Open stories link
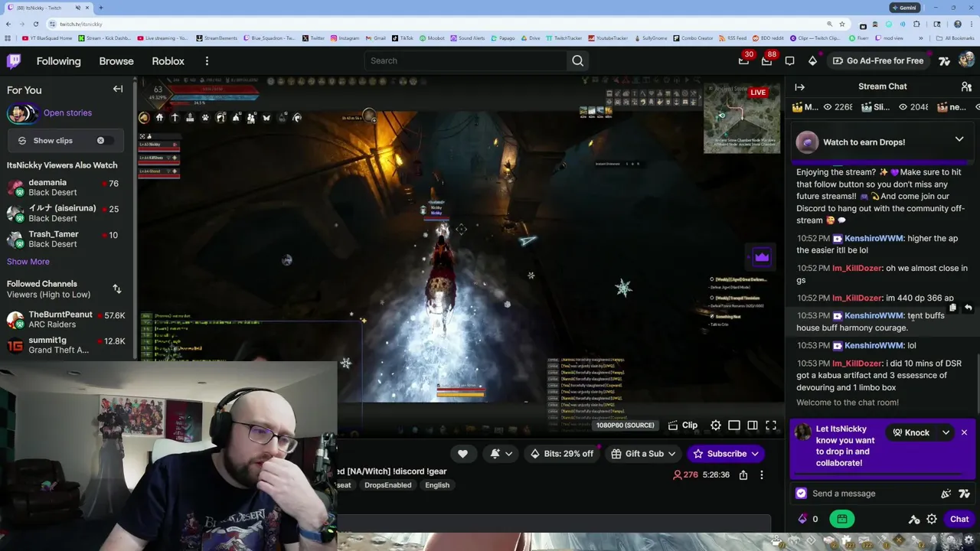The height and width of the screenshot is (551, 980). (67, 112)
